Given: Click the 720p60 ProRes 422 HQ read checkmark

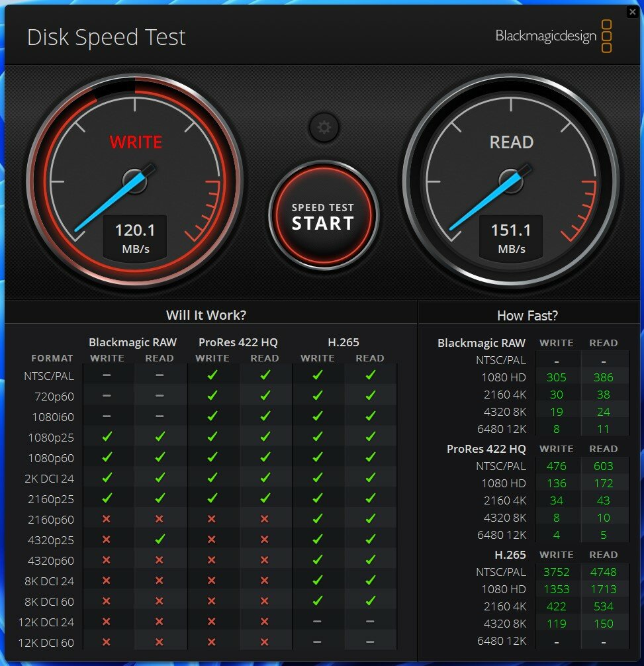Looking at the screenshot, I should pos(265,395).
